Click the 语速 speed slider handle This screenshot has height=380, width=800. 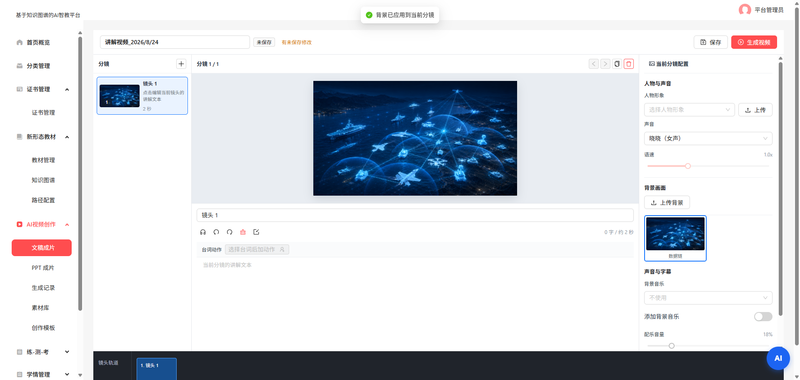tap(688, 166)
